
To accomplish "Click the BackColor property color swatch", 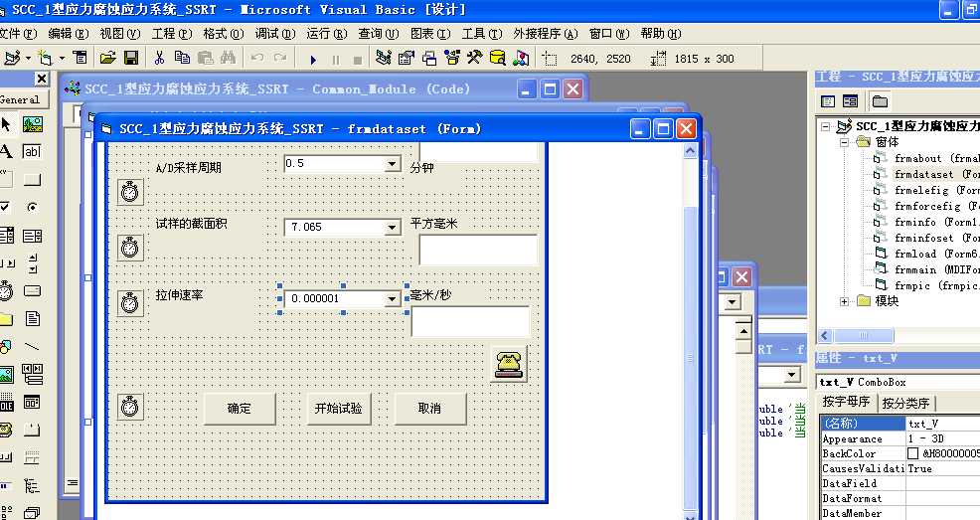I will click(913, 453).
